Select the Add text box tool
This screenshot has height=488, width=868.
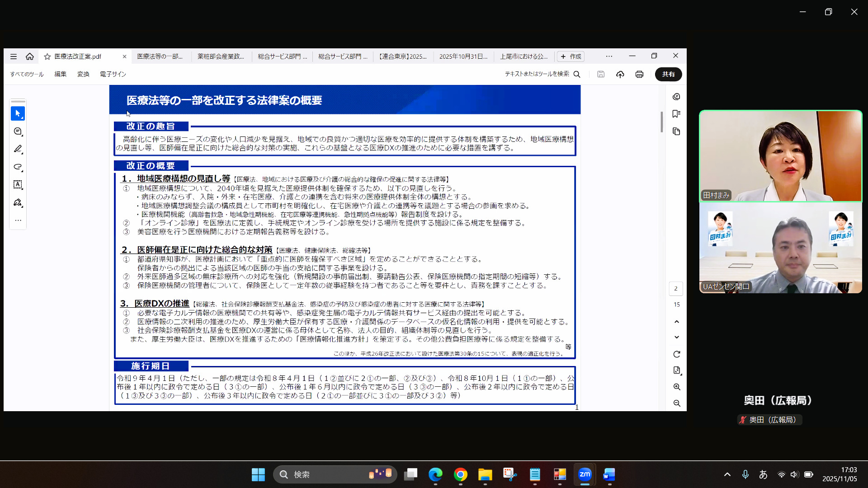point(18,184)
